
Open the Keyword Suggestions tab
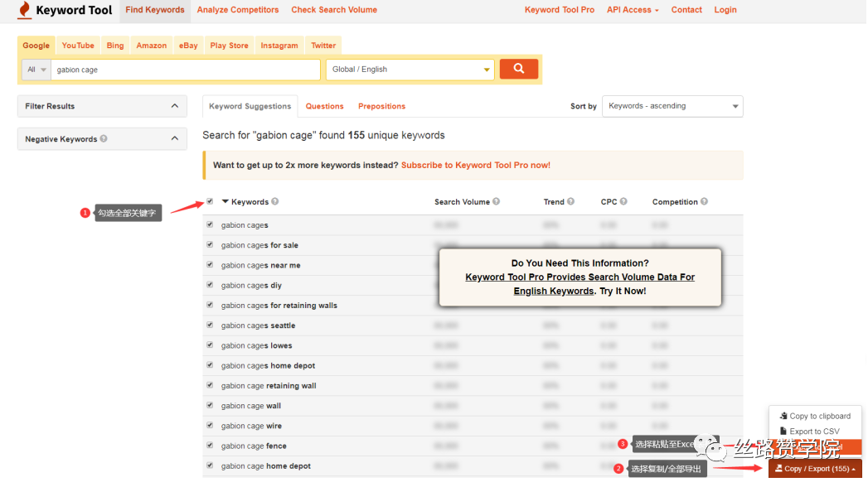tap(250, 106)
